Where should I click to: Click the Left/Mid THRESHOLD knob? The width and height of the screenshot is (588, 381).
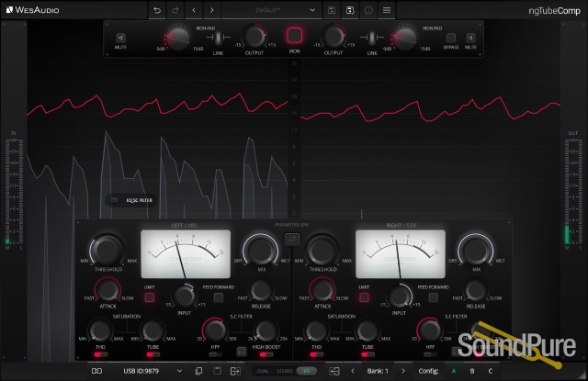pos(107,250)
